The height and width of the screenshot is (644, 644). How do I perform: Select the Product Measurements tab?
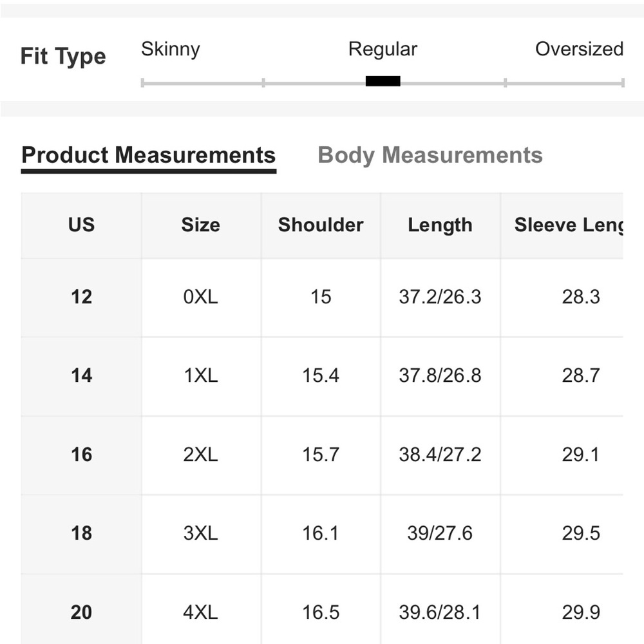(148, 156)
